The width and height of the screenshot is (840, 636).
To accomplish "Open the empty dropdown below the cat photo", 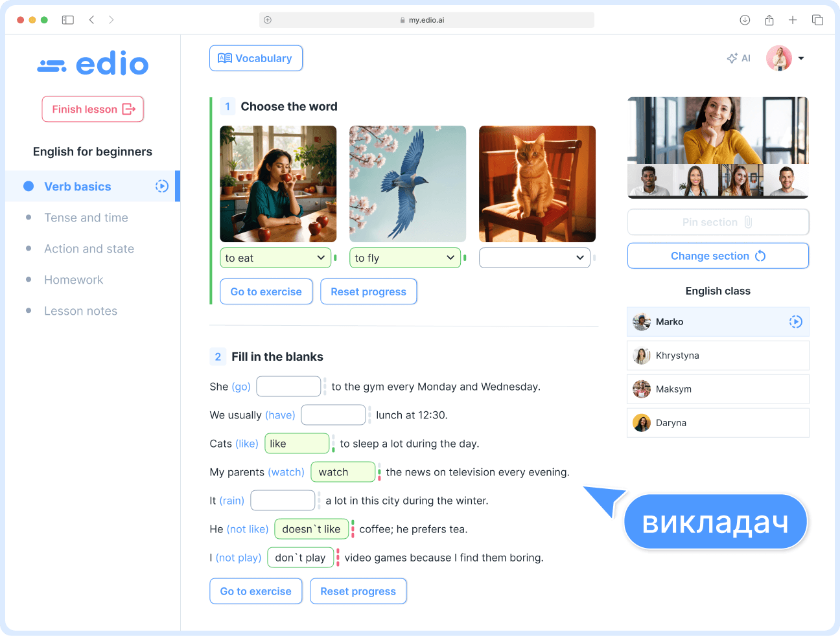I will 534,258.
